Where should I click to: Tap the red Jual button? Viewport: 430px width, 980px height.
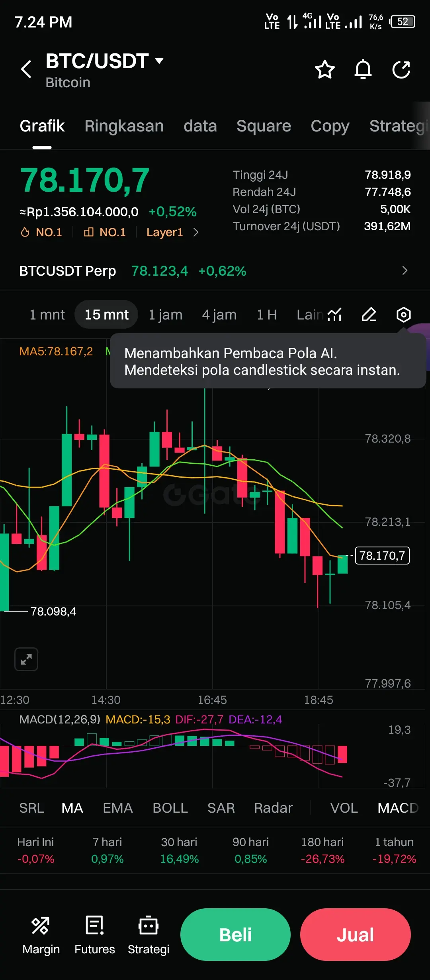tap(355, 935)
